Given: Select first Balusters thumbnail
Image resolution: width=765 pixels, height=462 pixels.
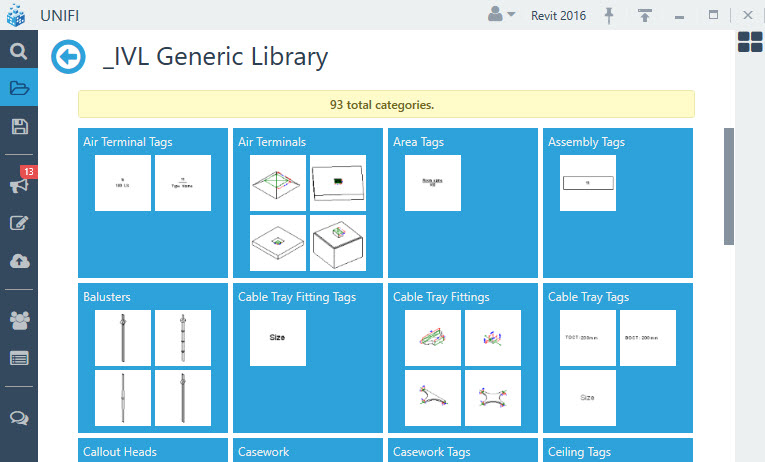Looking at the screenshot, I should 123,338.
